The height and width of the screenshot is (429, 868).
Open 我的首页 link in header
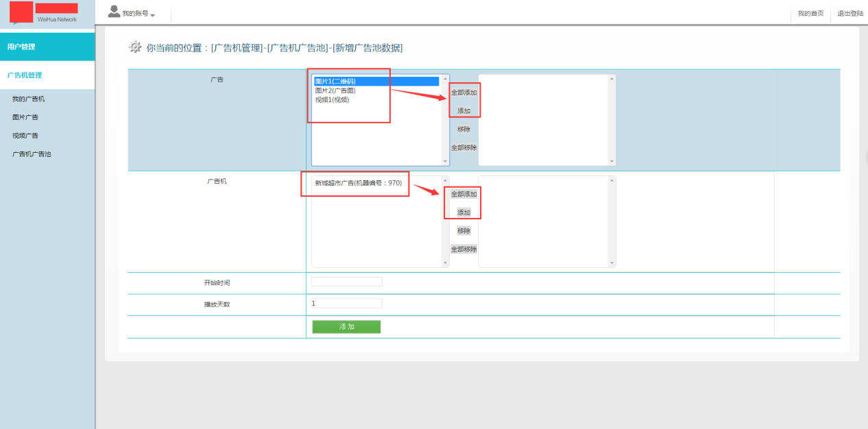pos(810,14)
